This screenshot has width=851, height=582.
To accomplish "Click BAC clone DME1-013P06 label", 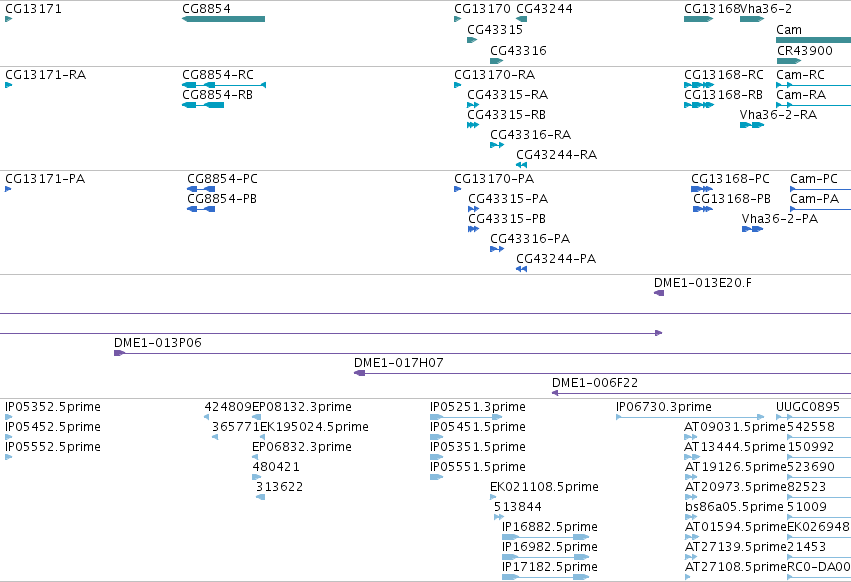I will 157,343.
